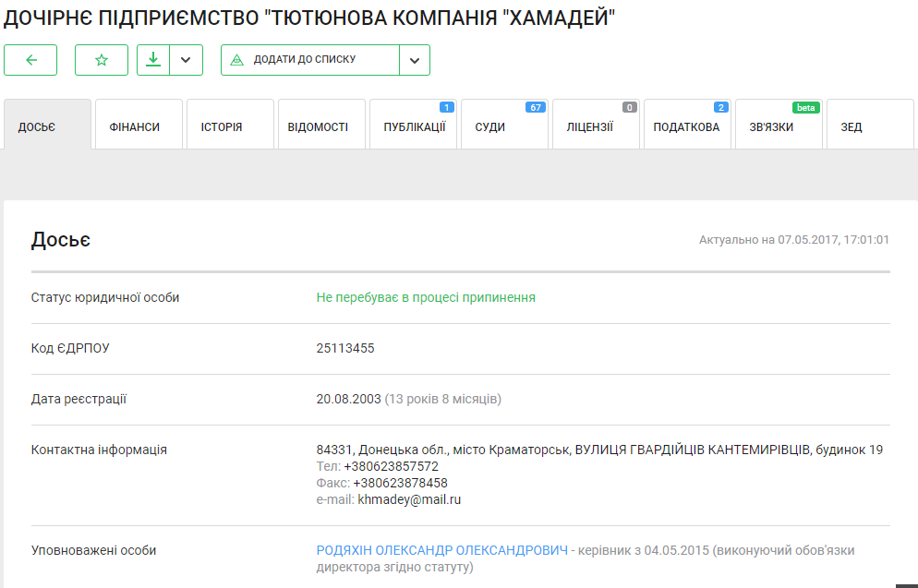
Task: Expand the download options dropdown arrow
Action: click(x=186, y=60)
